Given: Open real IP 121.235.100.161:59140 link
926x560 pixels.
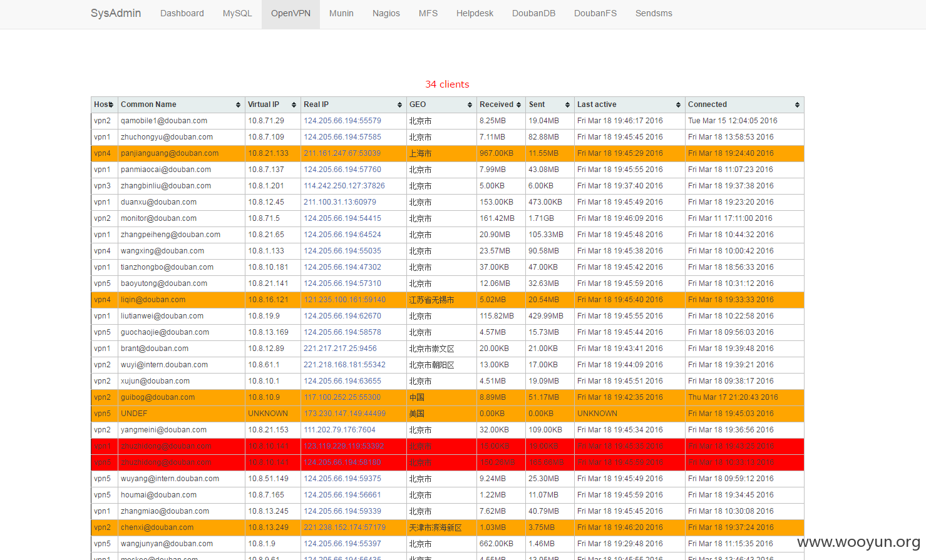Looking at the screenshot, I should (x=345, y=300).
